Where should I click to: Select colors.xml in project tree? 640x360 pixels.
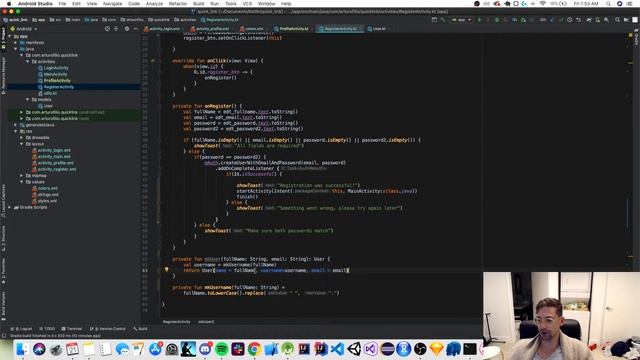[x=48, y=188]
